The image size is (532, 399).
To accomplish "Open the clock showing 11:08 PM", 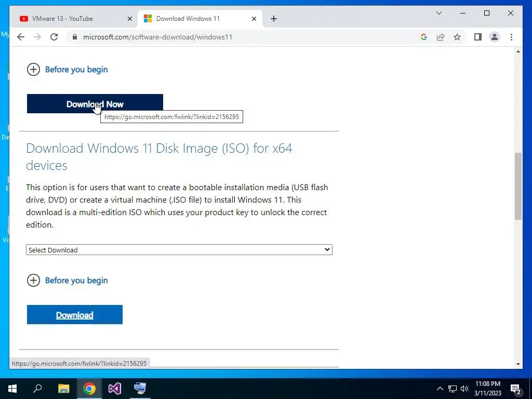I will (487, 389).
